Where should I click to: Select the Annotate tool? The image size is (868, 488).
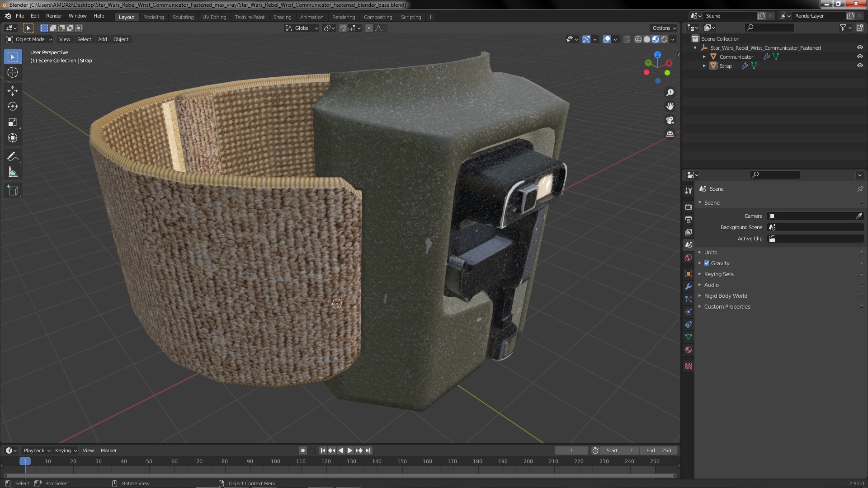coord(13,157)
